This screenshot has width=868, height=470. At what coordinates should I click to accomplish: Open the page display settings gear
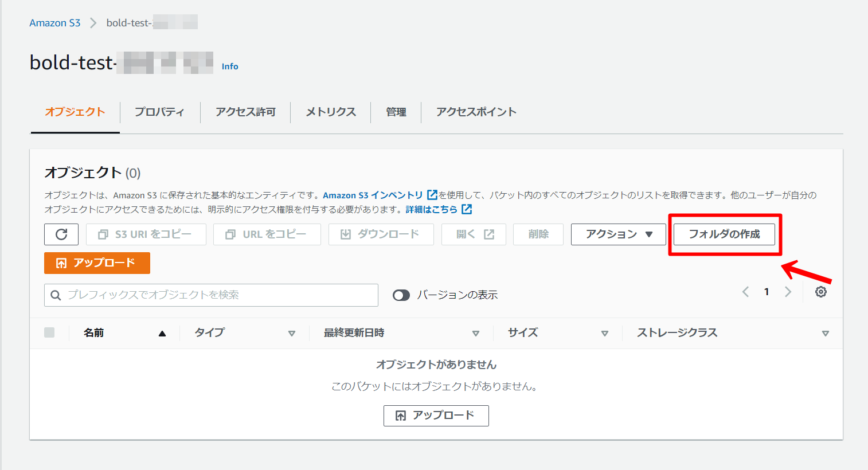821,292
